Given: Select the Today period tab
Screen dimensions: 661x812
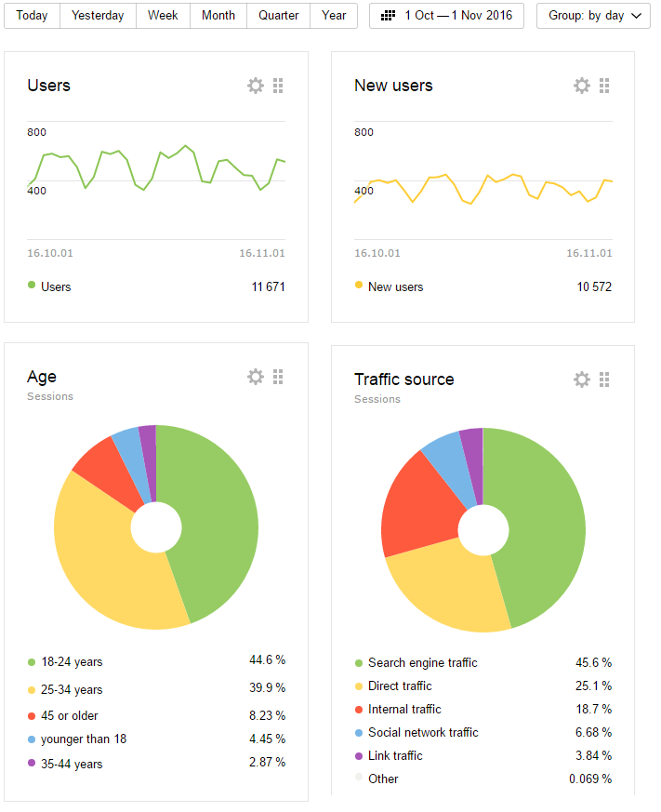Looking at the screenshot, I should point(32,16).
